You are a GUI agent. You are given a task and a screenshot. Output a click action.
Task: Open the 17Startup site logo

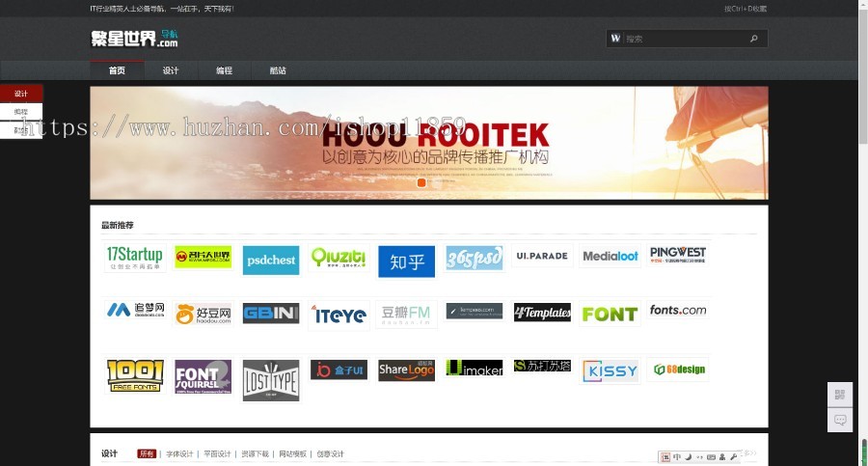point(135,258)
